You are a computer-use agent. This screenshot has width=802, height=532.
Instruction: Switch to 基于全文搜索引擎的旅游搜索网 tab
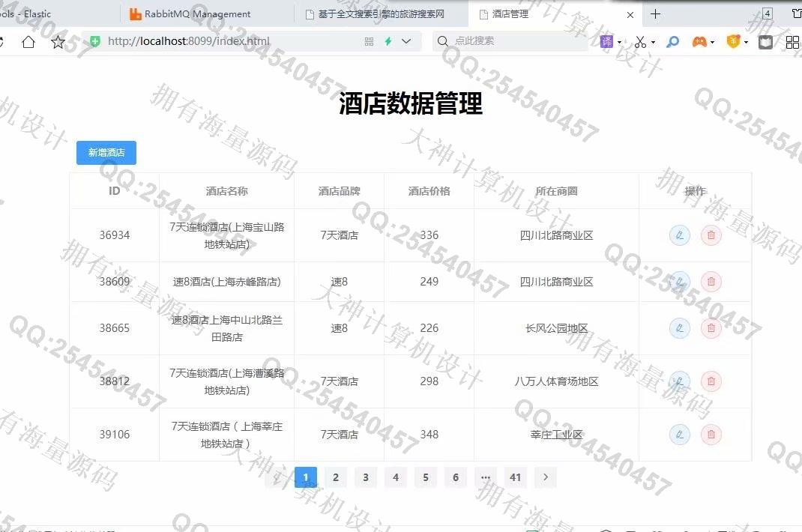click(x=381, y=13)
